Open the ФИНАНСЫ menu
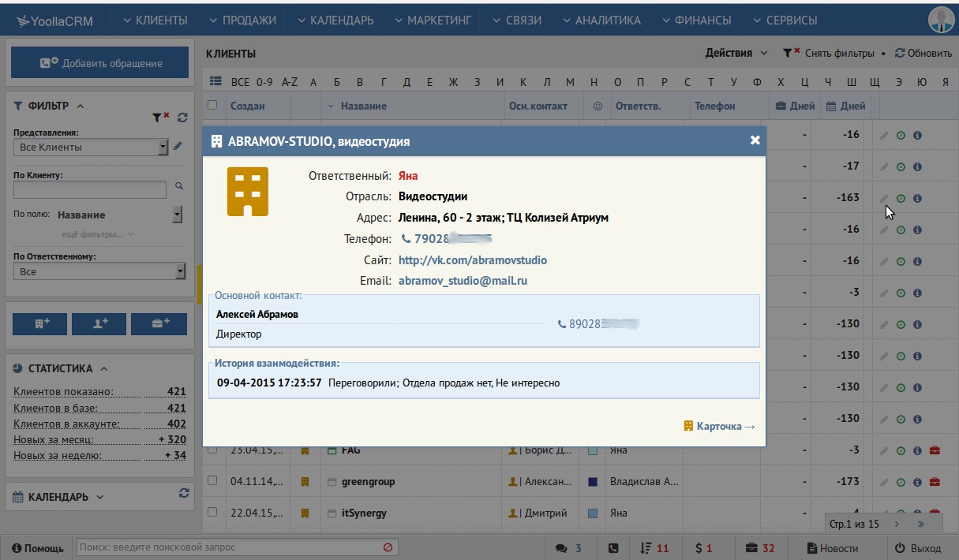The height and width of the screenshot is (560, 959). [697, 21]
